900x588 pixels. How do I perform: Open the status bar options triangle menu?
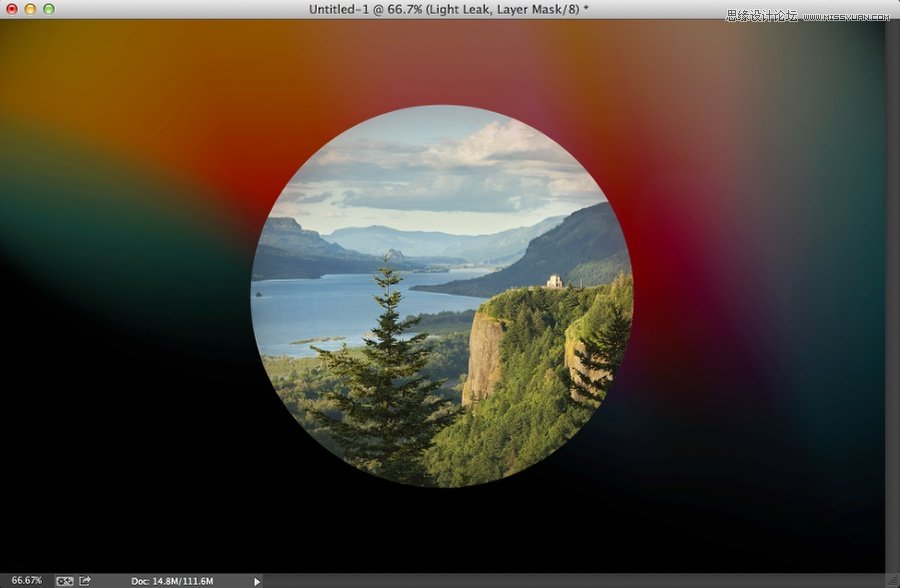coord(256,581)
